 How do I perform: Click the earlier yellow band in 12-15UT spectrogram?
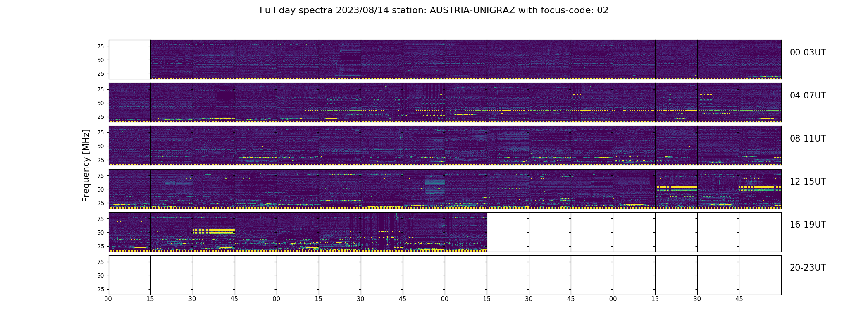pyautogui.click(x=676, y=188)
